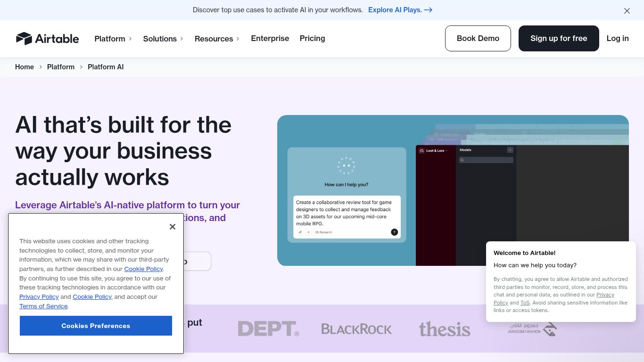Screen dimensions: 644x362
Task: Click the Book Demo button
Action: (478, 39)
